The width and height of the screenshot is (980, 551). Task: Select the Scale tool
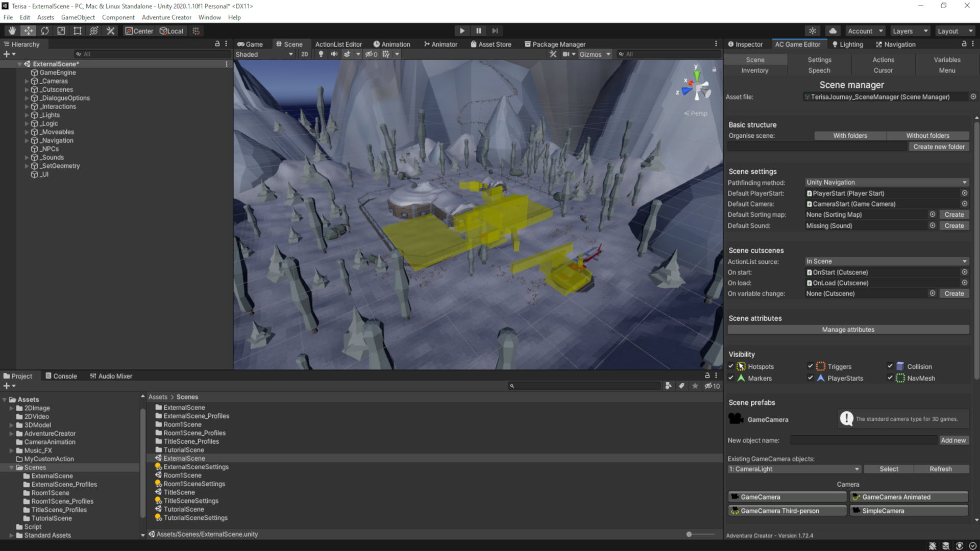[61, 31]
